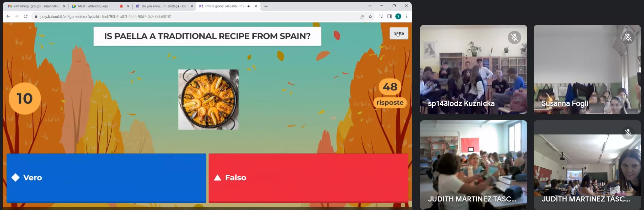Open the media control icon in toolbar
This screenshot has height=210, width=644.
381,16
